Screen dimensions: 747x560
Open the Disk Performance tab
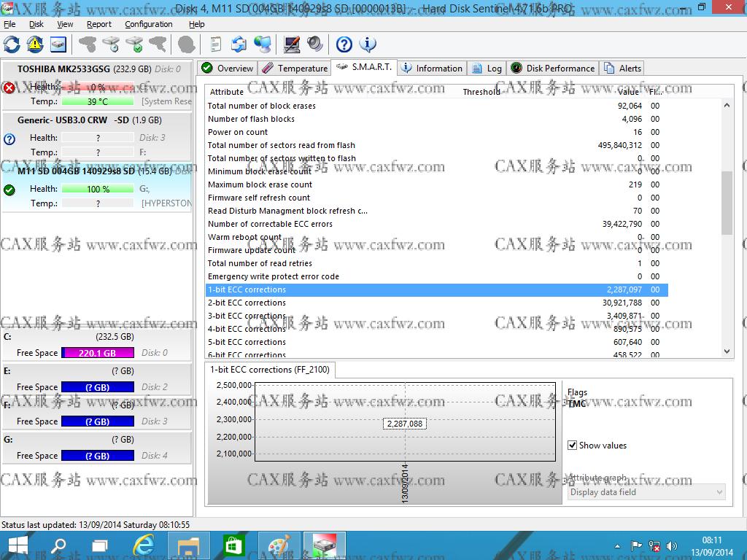coord(553,68)
